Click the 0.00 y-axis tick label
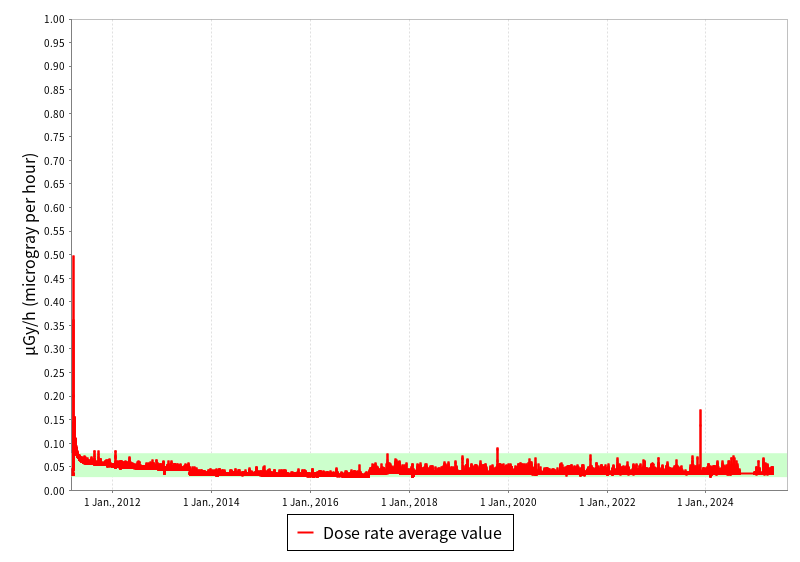Image resolution: width=800 pixels, height=562 pixels. pyautogui.click(x=55, y=491)
